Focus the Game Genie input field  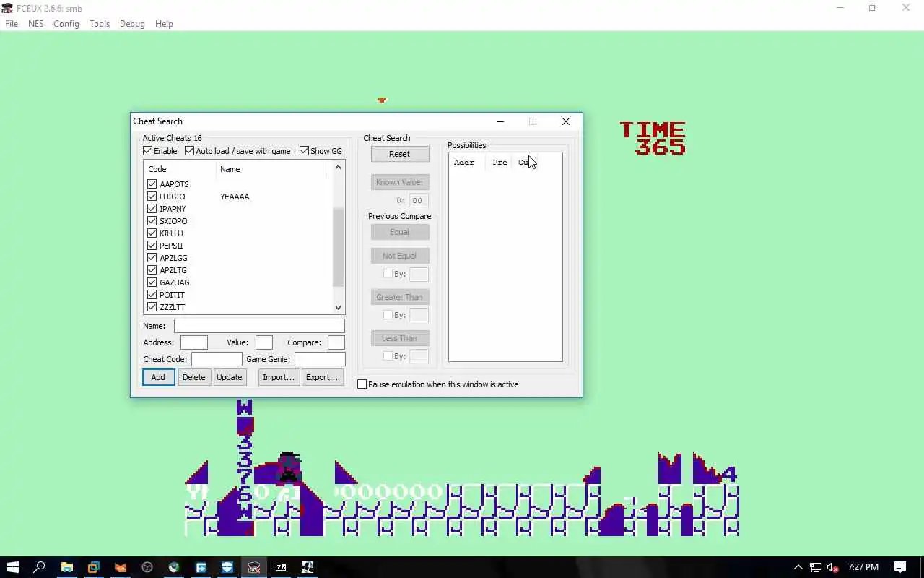point(320,359)
